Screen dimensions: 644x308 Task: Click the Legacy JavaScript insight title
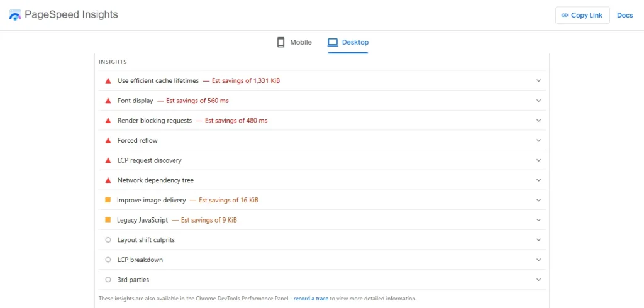(143, 220)
